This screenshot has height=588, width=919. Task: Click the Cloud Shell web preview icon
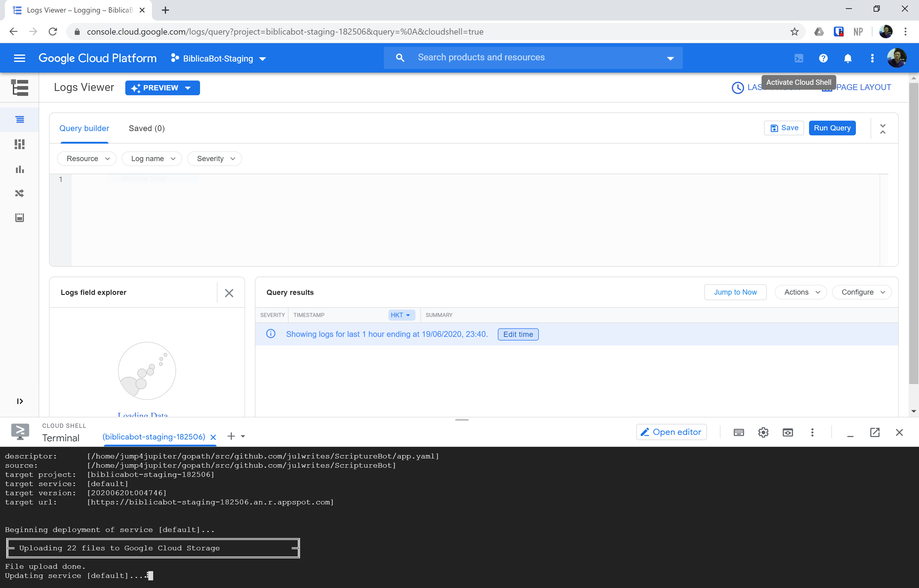point(788,432)
